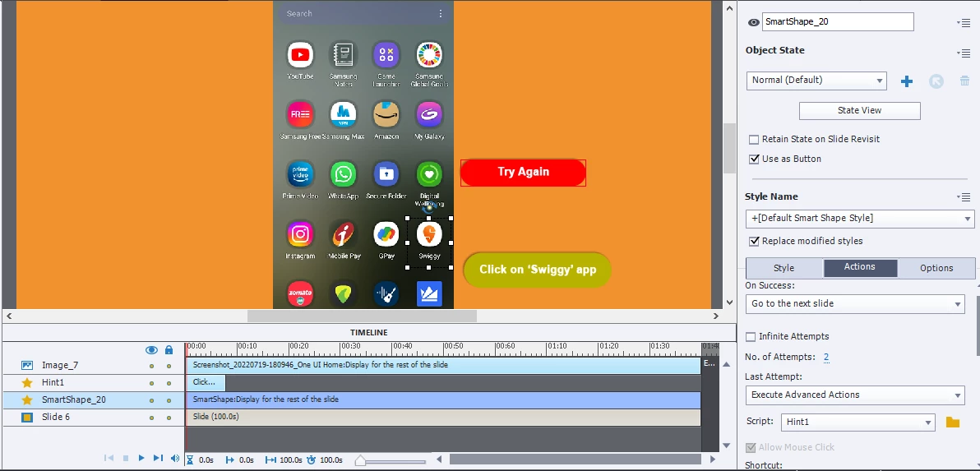Open the Default Smart Shape Style dropdown

point(859,218)
